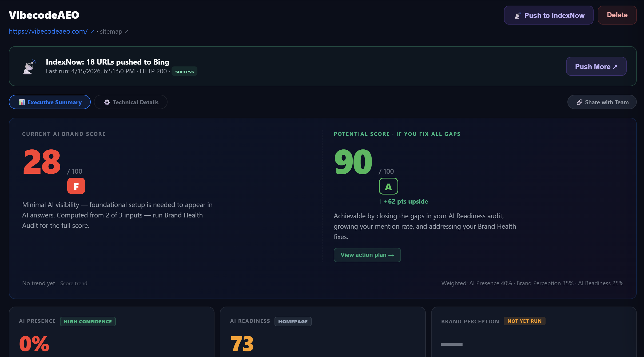The image size is (644, 357).
Task: Click the external arrow icon beside the URL
Action: coord(92,31)
